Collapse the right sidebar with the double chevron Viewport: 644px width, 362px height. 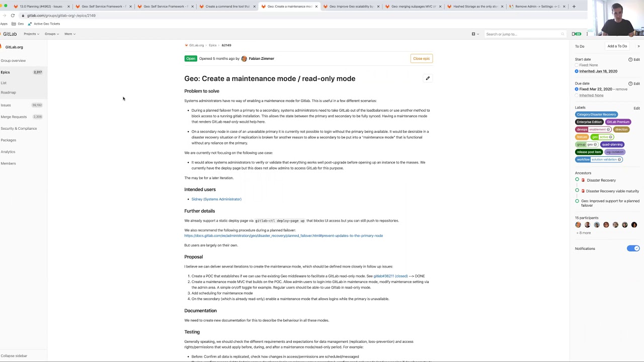[638, 46]
